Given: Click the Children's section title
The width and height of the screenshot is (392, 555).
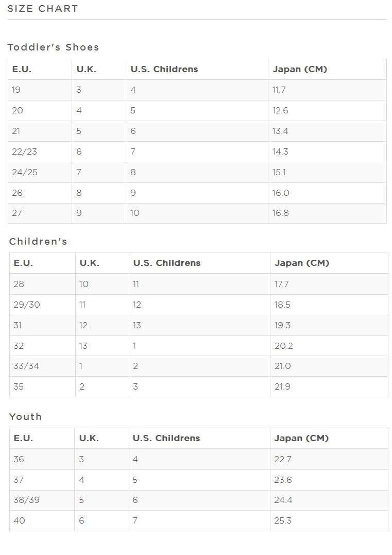Looking at the screenshot, I should click(x=38, y=242).
